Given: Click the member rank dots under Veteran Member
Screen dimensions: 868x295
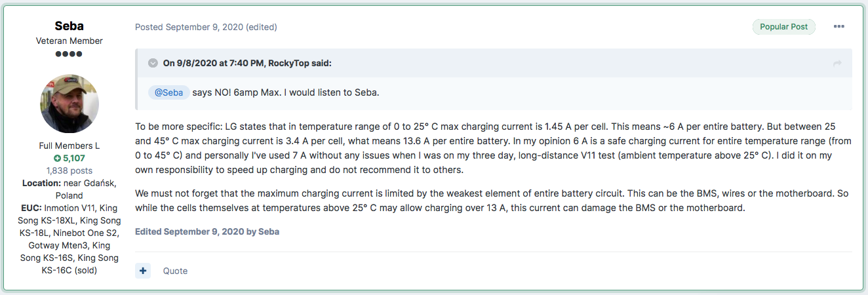Looking at the screenshot, I should tap(69, 54).
